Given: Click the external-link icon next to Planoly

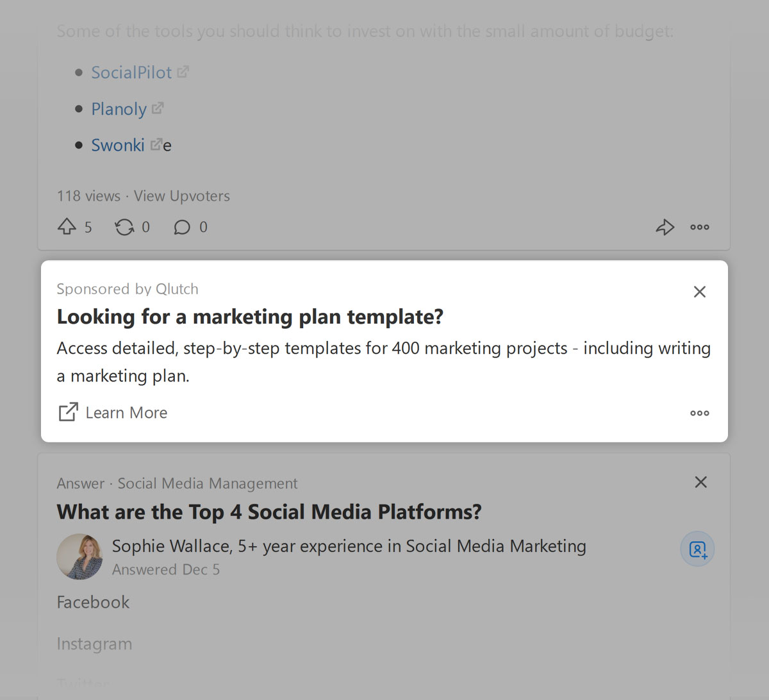Looking at the screenshot, I should (x=158, y=108).
